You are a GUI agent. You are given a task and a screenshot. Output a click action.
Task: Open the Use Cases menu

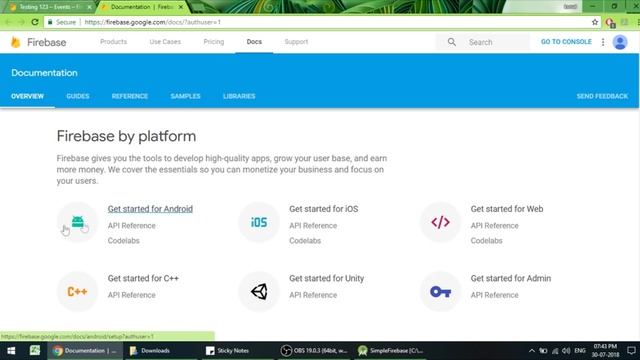[x=165, y=42]
